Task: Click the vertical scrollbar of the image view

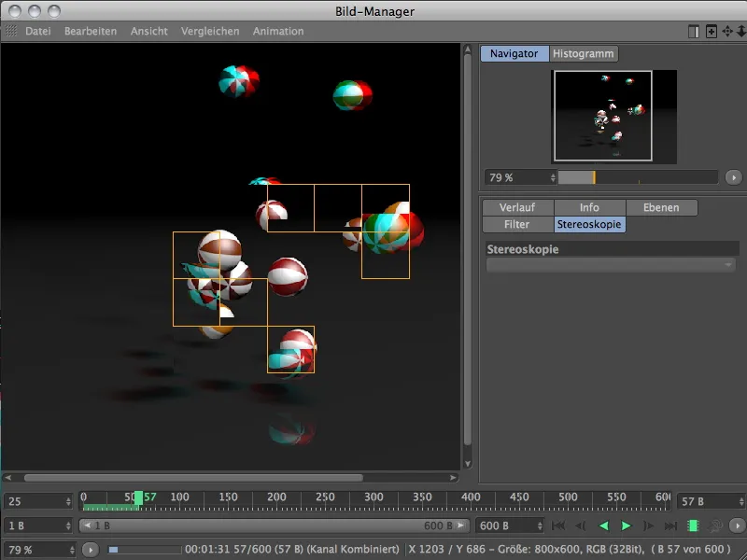Action: tap(468, 249)
